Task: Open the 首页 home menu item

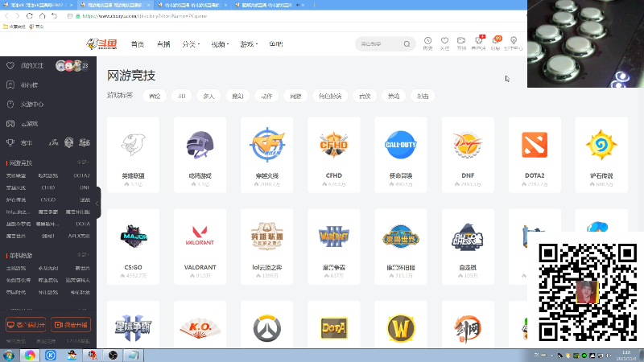Action: coord(137,44)
